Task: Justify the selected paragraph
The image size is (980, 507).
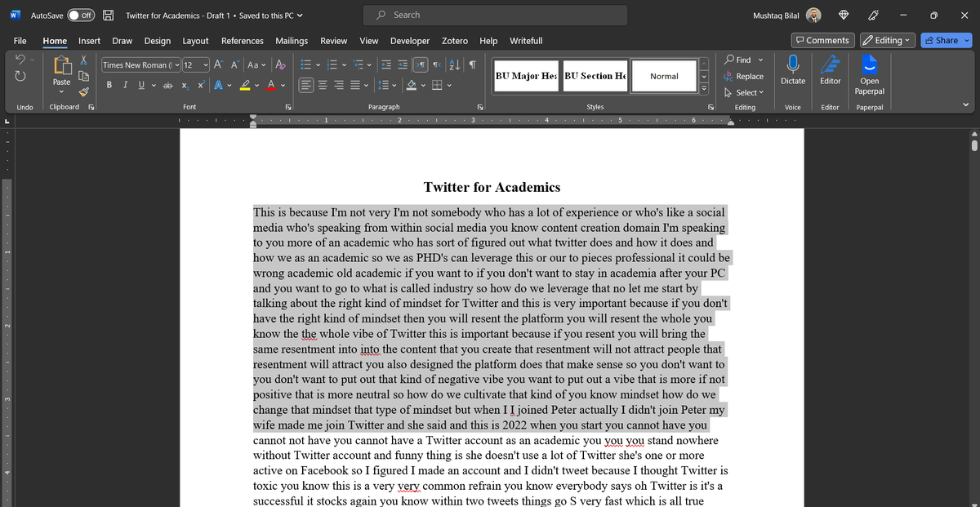Action: (354, 86)
